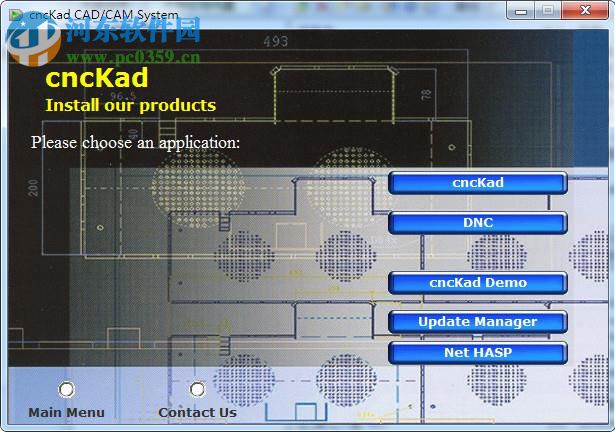Click the window title 'cncKad CAD/CAM System'

[104, 15]
